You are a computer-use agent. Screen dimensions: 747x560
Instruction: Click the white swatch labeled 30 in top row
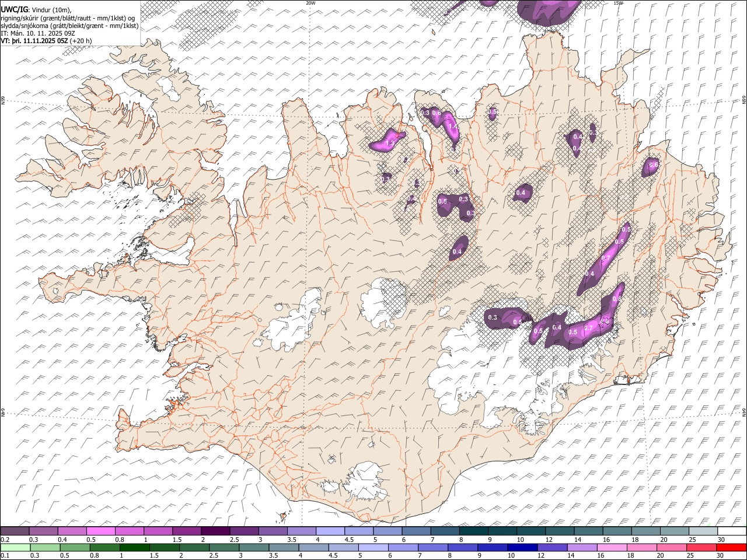pos(731,531)
